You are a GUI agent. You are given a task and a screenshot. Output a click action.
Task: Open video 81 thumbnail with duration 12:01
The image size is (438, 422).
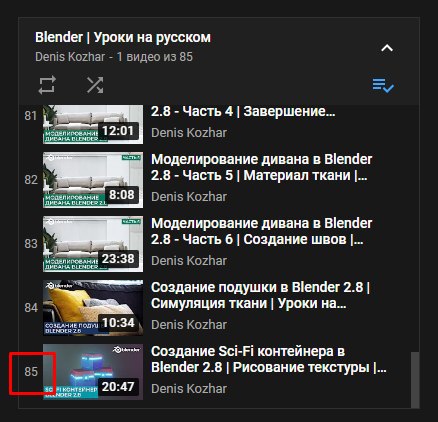click(x=93, y=125)
